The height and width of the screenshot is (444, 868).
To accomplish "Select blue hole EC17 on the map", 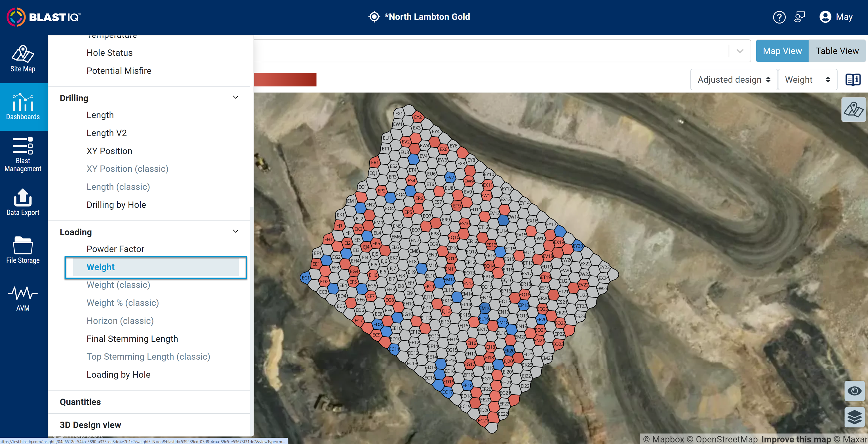I will click(x=447, y=392).
